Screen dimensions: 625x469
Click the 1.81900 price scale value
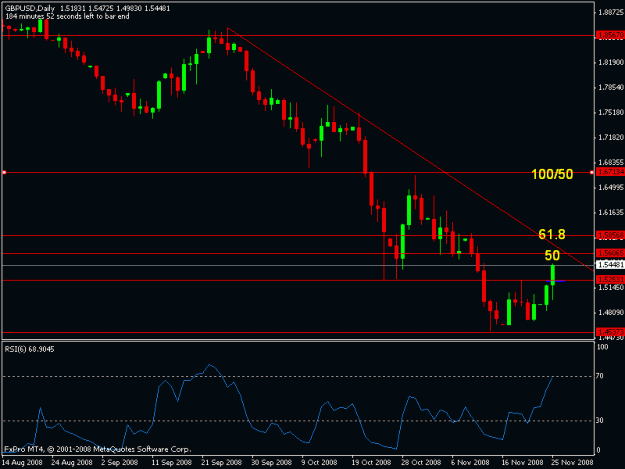[611, 63]
